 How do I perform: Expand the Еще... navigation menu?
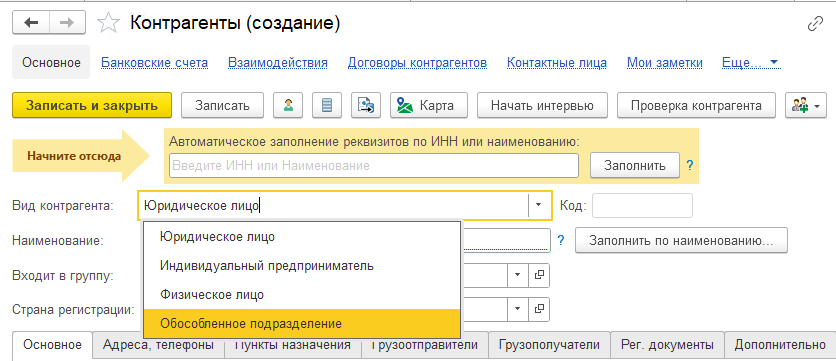coord(750,63)
